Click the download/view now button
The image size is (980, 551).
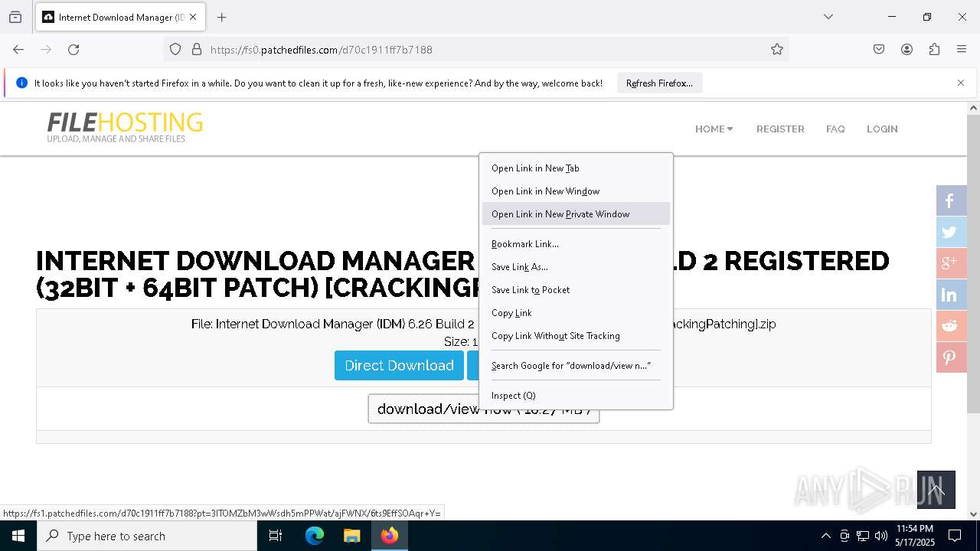click(484, 409)
